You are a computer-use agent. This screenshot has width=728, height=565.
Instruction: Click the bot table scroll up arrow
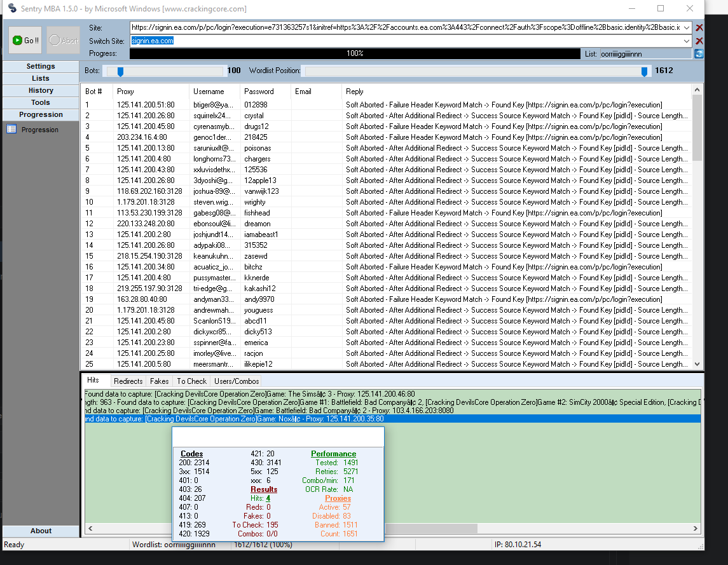(x=697, y=90)
